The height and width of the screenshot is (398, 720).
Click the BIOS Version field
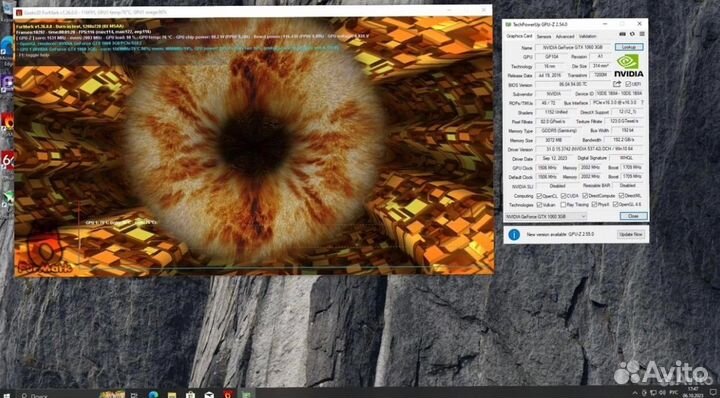click(x=573, y=85)
